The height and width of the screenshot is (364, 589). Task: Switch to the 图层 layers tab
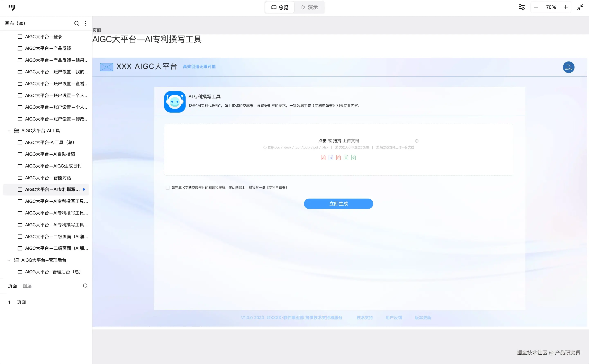tap(27, 286)
